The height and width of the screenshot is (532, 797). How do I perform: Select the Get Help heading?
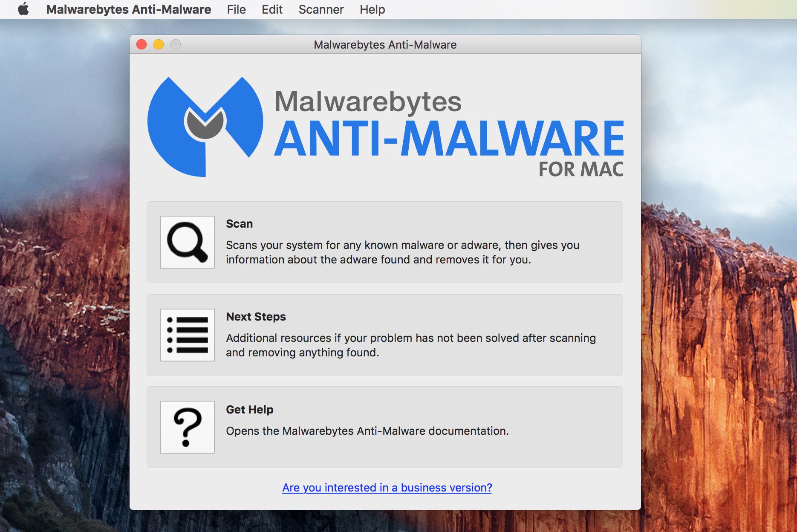pyautogui.click(x=249, y=410)
